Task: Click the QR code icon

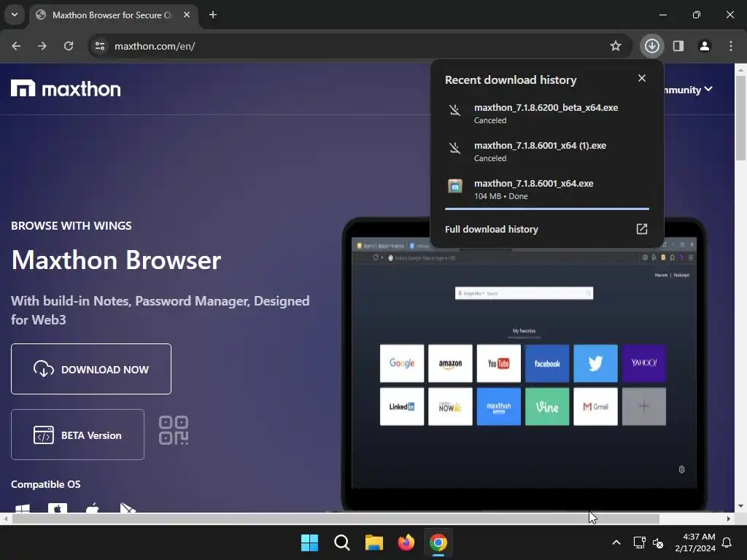Action: [174, 430]
